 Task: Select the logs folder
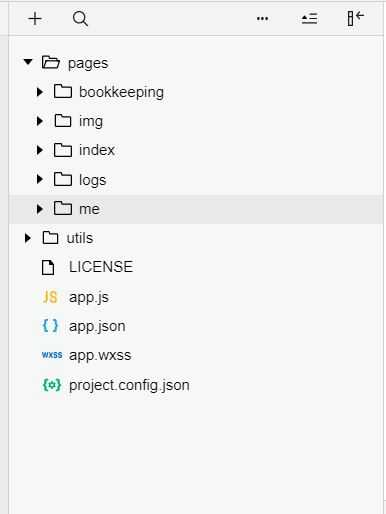click(92, 180)
